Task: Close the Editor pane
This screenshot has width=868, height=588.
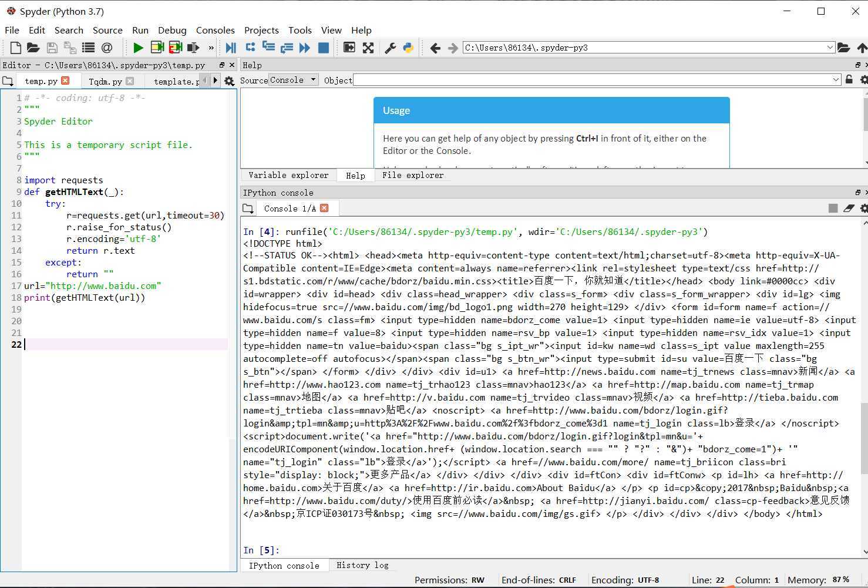Action: [x=232, y=65]
